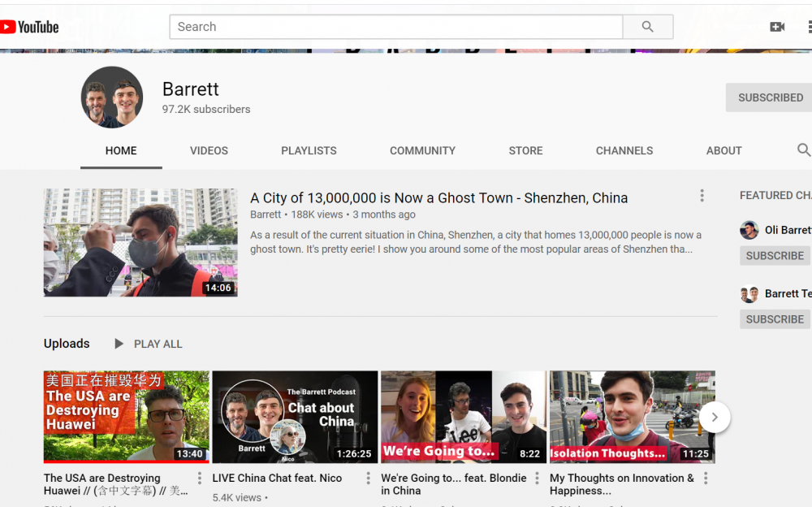The width and height of the screenshot is (812, 507).
Task: Click into the Search input field
Action: [x=395, y=27]
